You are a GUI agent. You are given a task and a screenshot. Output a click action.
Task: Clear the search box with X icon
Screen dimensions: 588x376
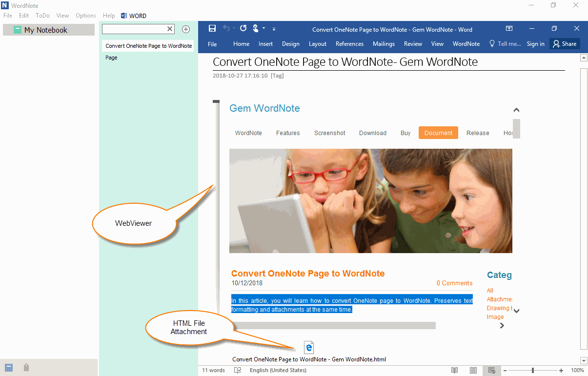coord(170,29)
